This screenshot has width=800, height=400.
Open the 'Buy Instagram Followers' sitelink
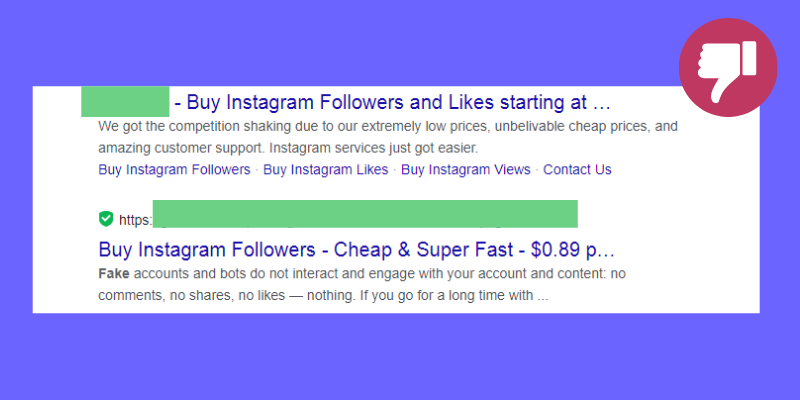click(x=174, y=169)
